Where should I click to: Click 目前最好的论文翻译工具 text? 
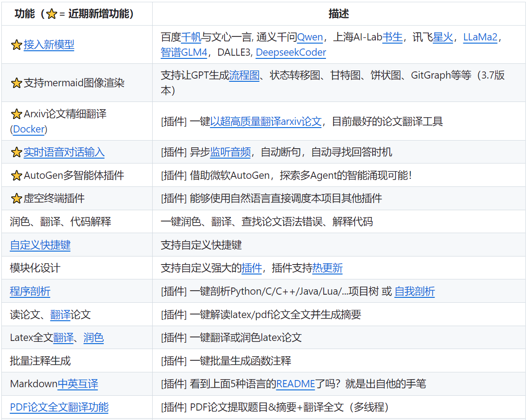coord(387,121)
